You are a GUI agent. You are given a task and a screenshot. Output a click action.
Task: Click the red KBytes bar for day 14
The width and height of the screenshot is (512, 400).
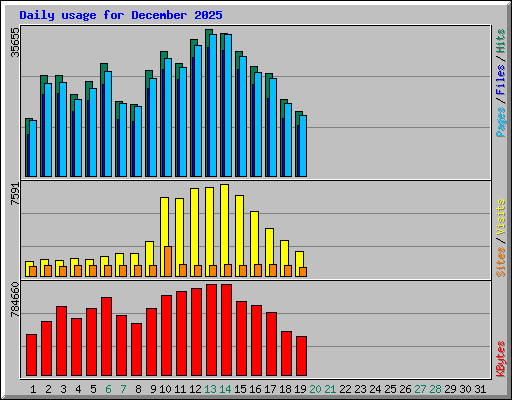coord(226,330)
